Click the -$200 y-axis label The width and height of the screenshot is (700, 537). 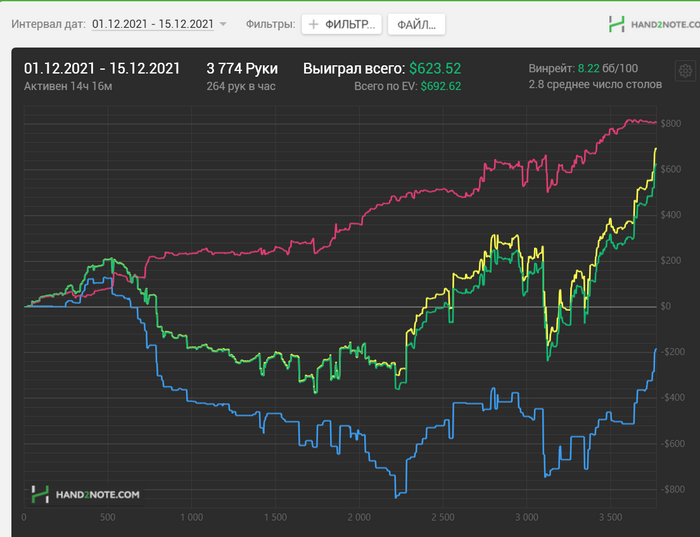[x=671, y=352]
